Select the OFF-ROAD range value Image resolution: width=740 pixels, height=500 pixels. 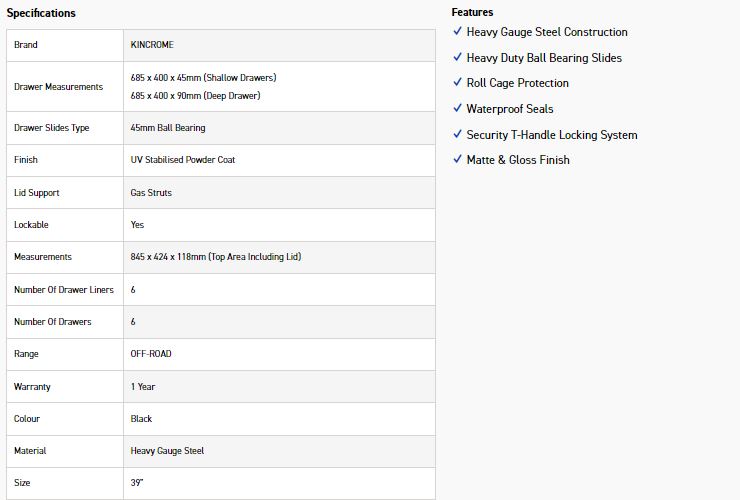151,354
